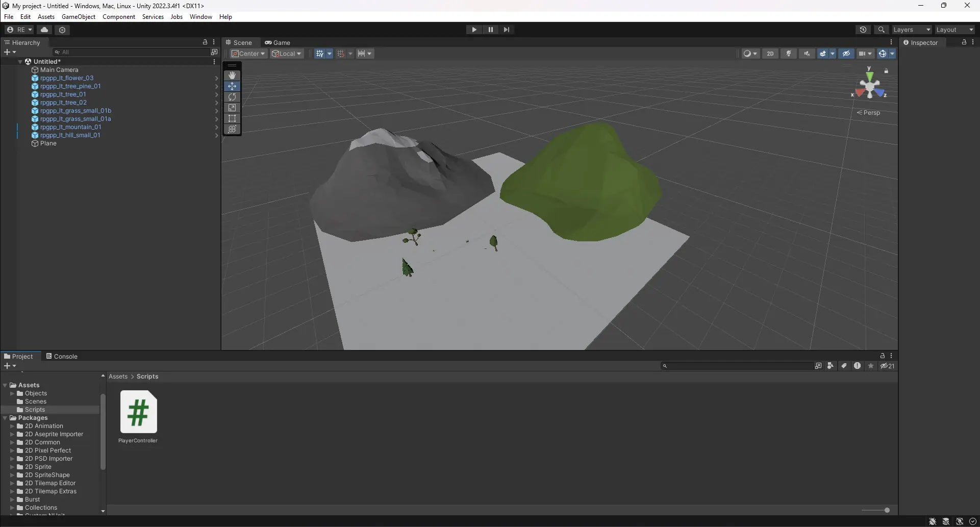Open the Center pivot mode dropdown
Viewport: 980px width, 527px height.
(x=248, y=54)
